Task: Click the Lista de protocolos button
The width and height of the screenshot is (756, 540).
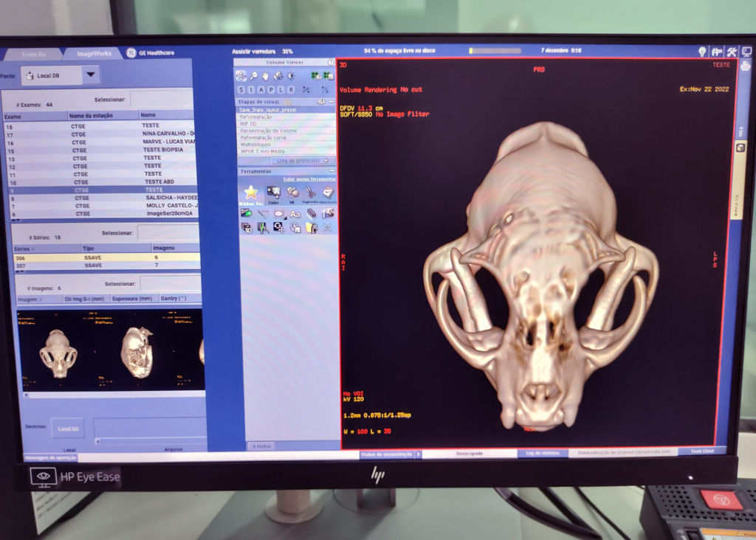Action: [301, 160]
